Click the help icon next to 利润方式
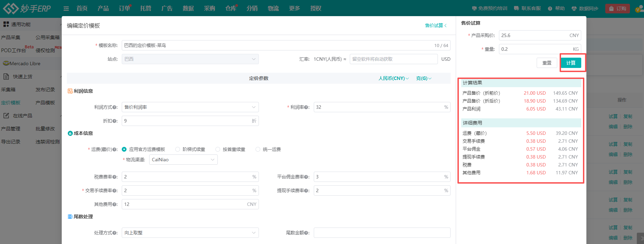644x244 pixels. pyautogui.click(x=115, y=107)
